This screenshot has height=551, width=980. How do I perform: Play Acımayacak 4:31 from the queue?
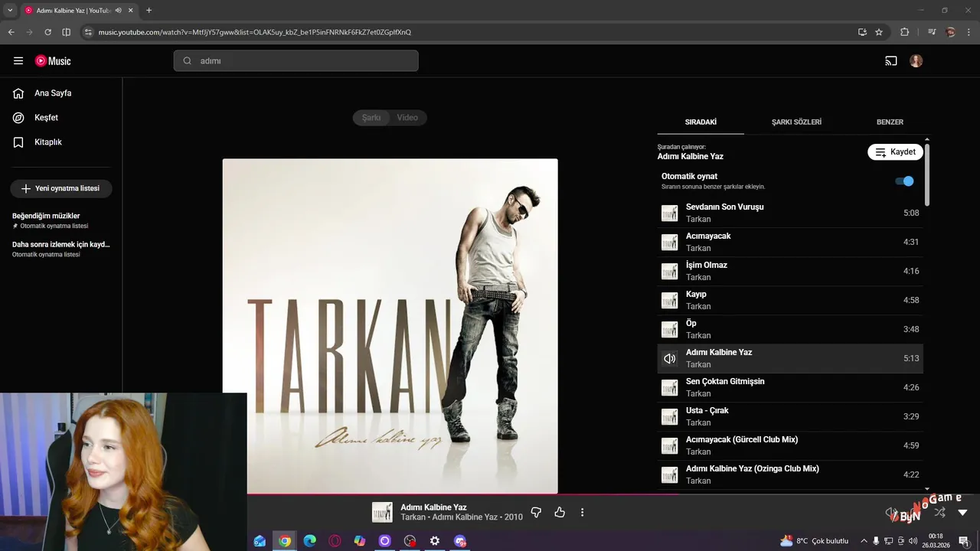(790, 242)
